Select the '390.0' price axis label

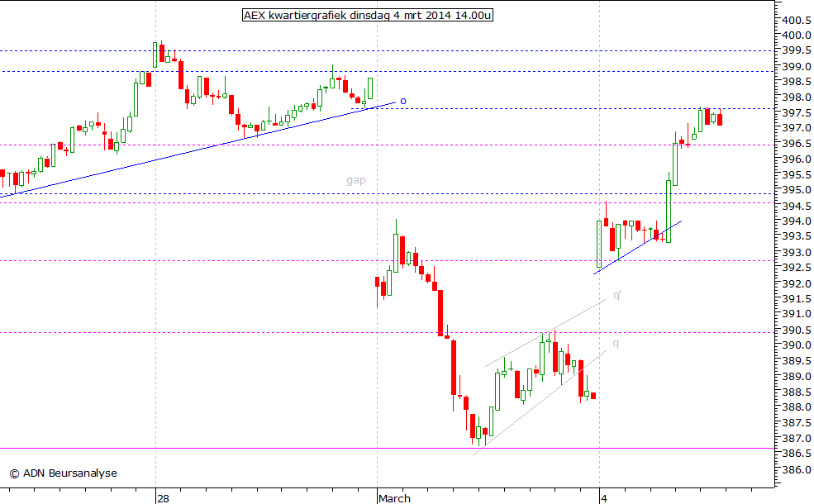coord(797,345)
